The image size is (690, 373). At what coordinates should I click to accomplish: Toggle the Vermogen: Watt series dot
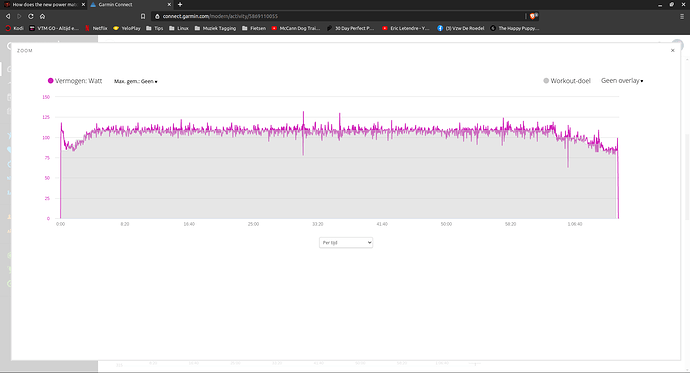click(51, 80)
